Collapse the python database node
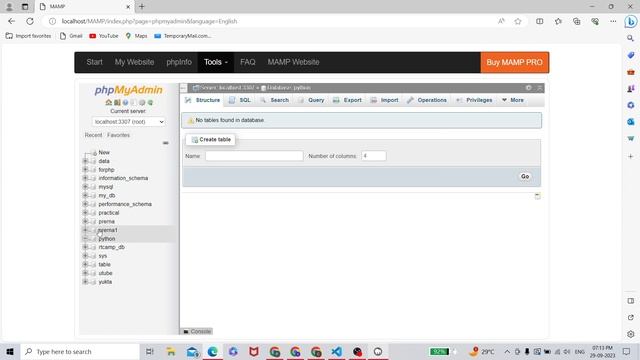The width and height of the screenshot is (640, 360). coord(85,238)
